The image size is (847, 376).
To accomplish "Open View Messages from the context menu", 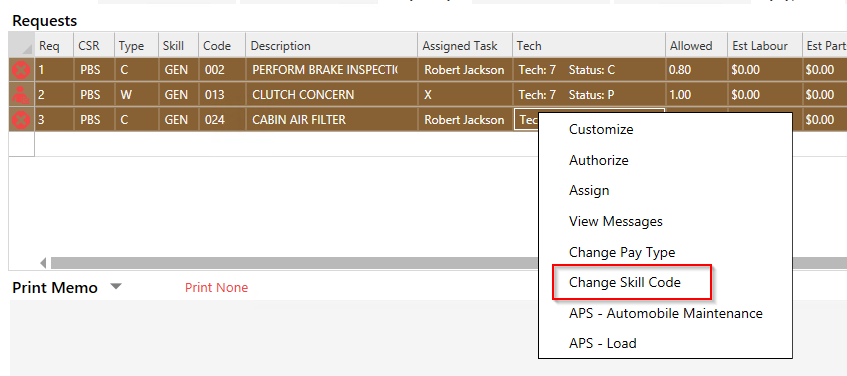I will coord(615,221).
